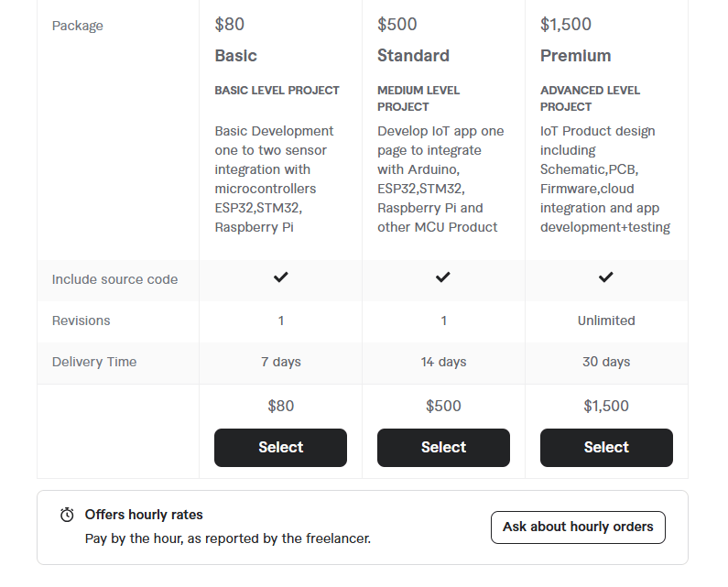Select the $80 Basic package
This screenshot has height=587, width=728.
coord(280,448)
